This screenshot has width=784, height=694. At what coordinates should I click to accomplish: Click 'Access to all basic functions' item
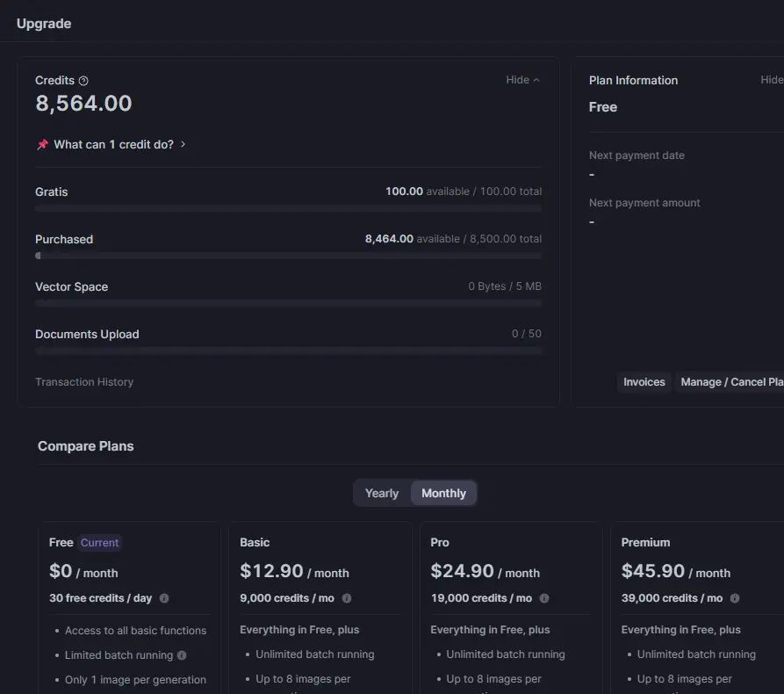pyautogui.click(x=135, y=631)
